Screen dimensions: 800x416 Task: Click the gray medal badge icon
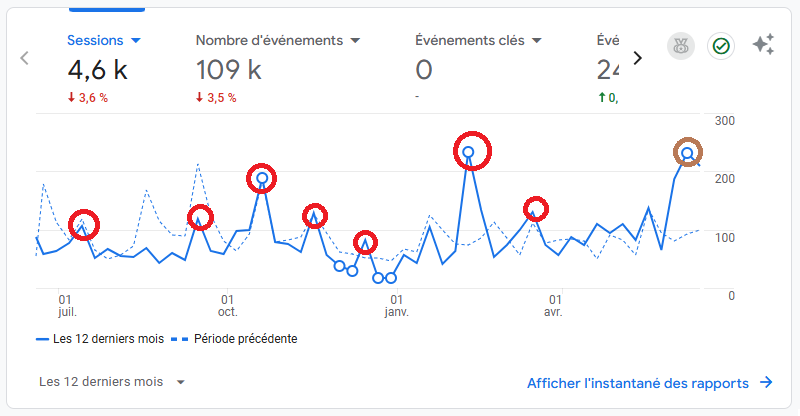pyautogui.click(x=681, y=46)
